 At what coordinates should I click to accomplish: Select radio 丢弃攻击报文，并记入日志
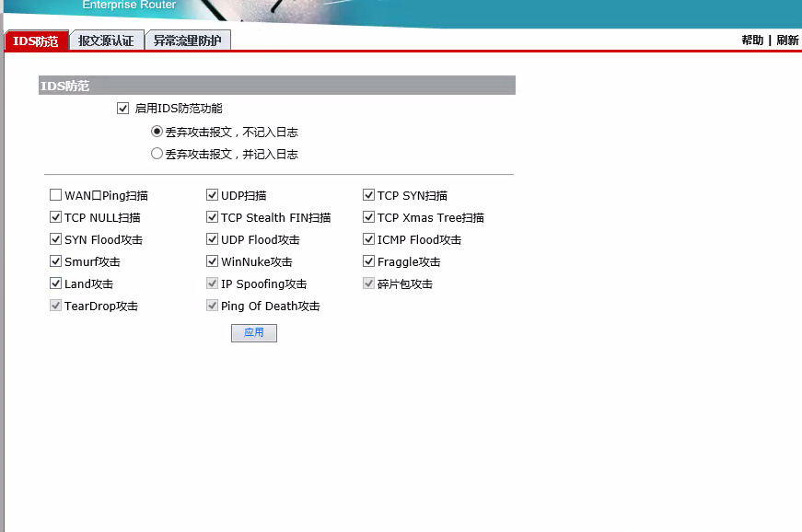pos(157,154)
